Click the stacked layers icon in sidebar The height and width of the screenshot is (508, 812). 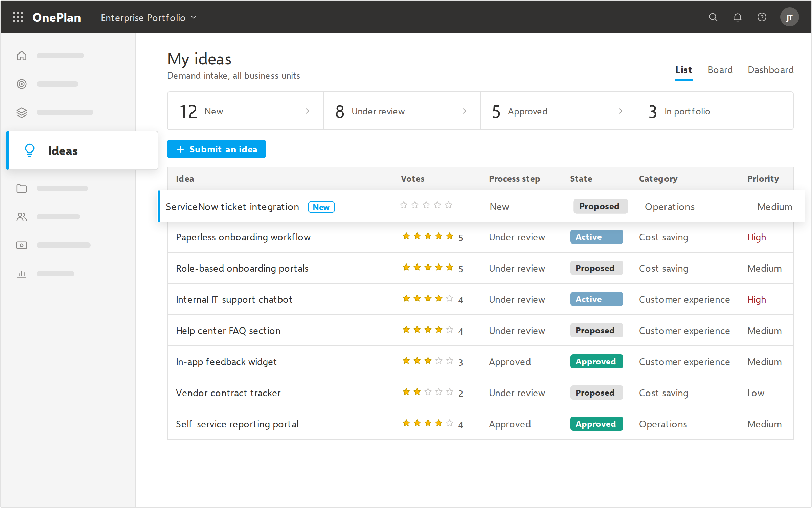(22, 112)
